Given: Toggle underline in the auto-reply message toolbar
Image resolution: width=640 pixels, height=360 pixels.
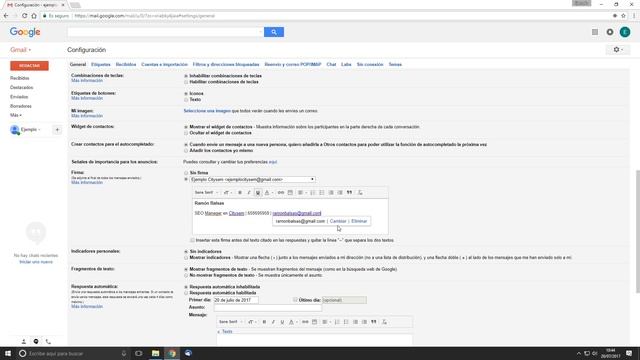Looking at the screenshot, I should point(282,322).
